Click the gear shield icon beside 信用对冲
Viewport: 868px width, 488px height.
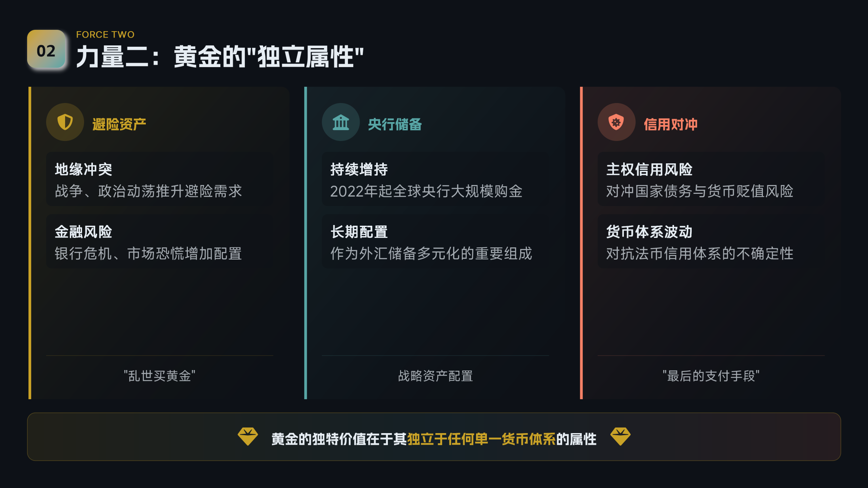point(616,122)
